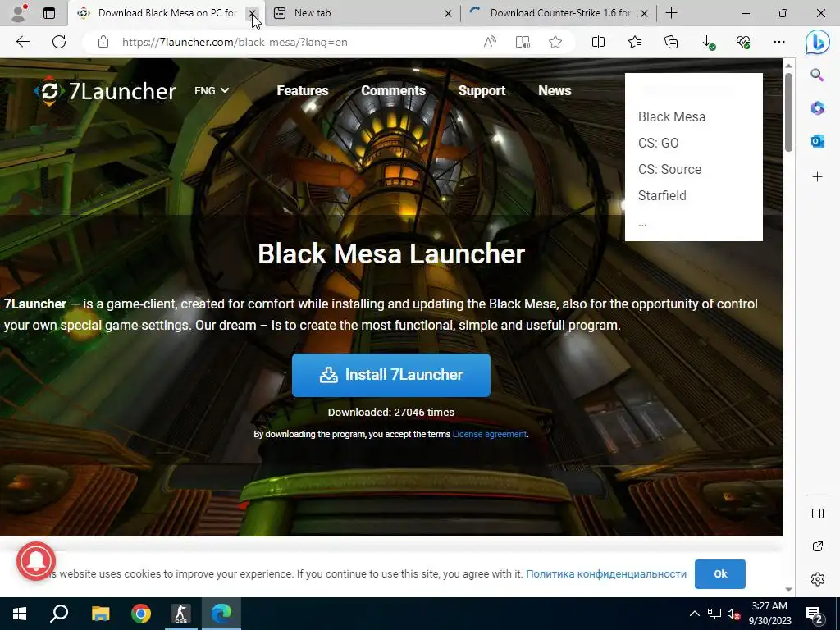
Task: Add this page to favorites with the star
Action: click(555, 42)
